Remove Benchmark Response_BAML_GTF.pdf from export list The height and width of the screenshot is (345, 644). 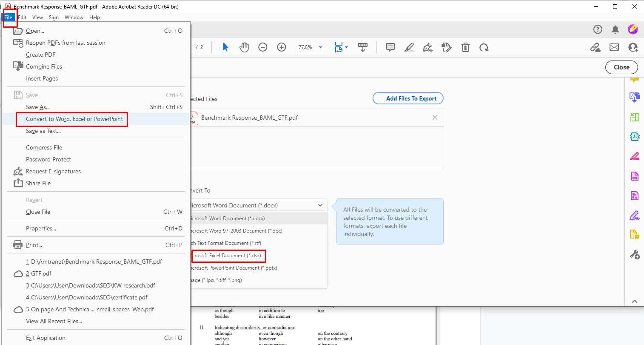point(435,117)
